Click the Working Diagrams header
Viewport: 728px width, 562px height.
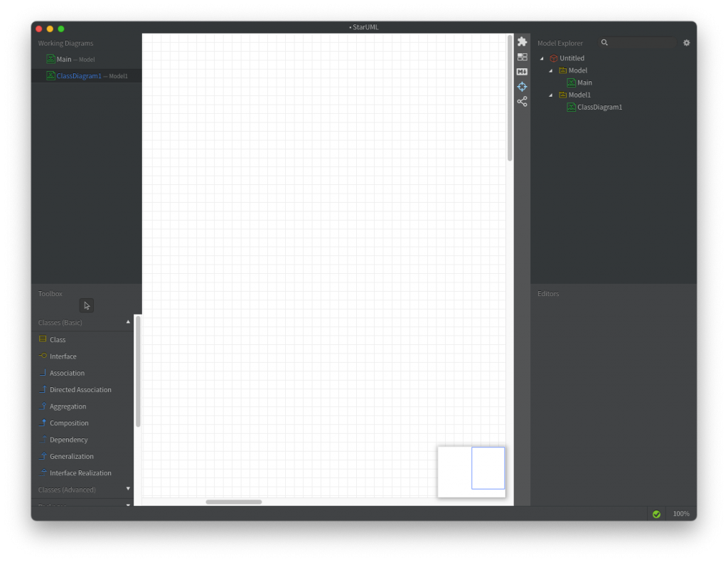65,43
